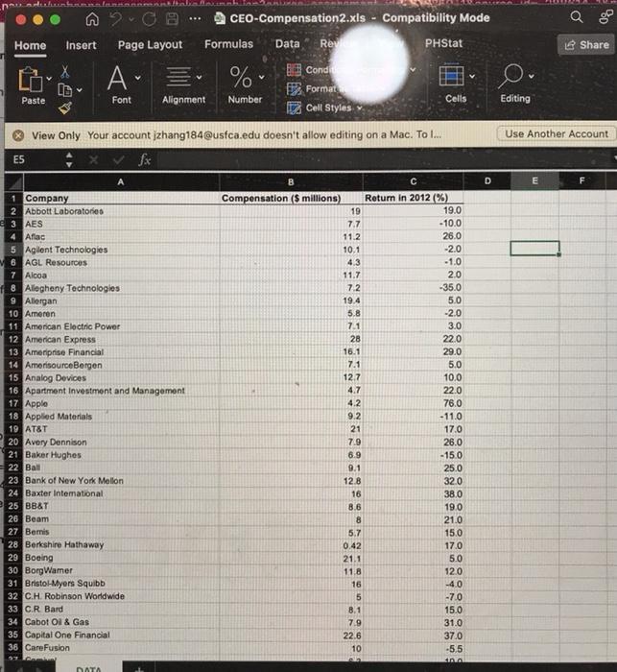Image resolution: width=617 pixels, height=672 pixels.
Task: Open the Number dropdown arrow
Action: click(261, 77)
